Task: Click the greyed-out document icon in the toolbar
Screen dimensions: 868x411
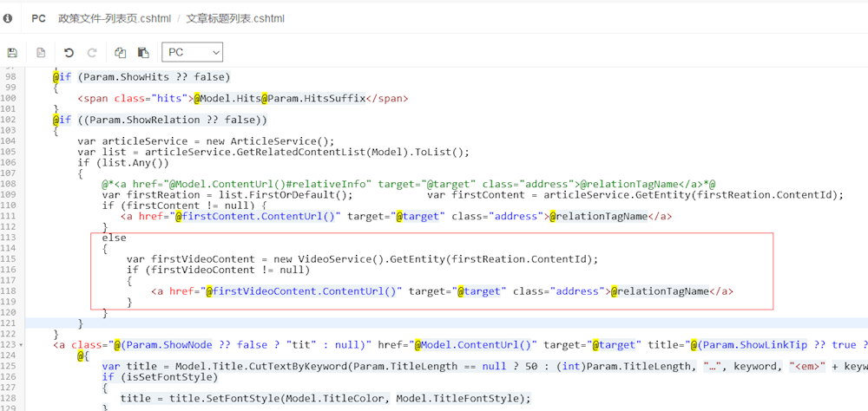Action: point(41,53)
